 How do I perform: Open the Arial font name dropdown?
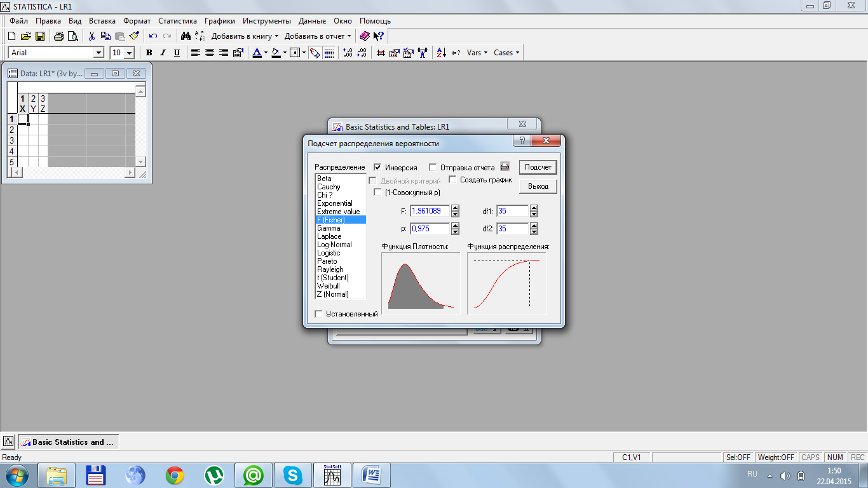[98, 53]
